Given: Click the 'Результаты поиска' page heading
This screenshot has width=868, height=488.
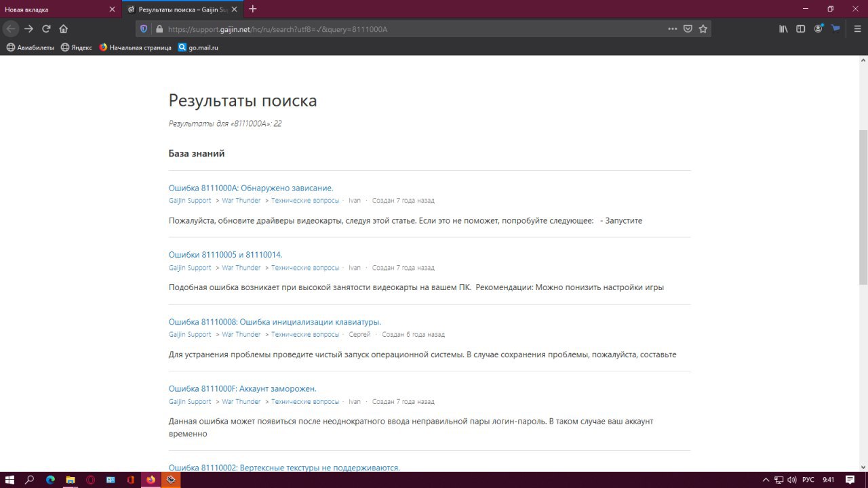Looking at the screenshot, I should (x=243, y=101).
